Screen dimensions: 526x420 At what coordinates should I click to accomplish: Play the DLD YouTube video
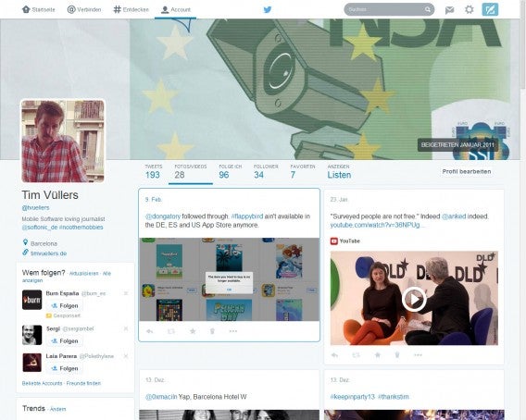pos(414,299)
